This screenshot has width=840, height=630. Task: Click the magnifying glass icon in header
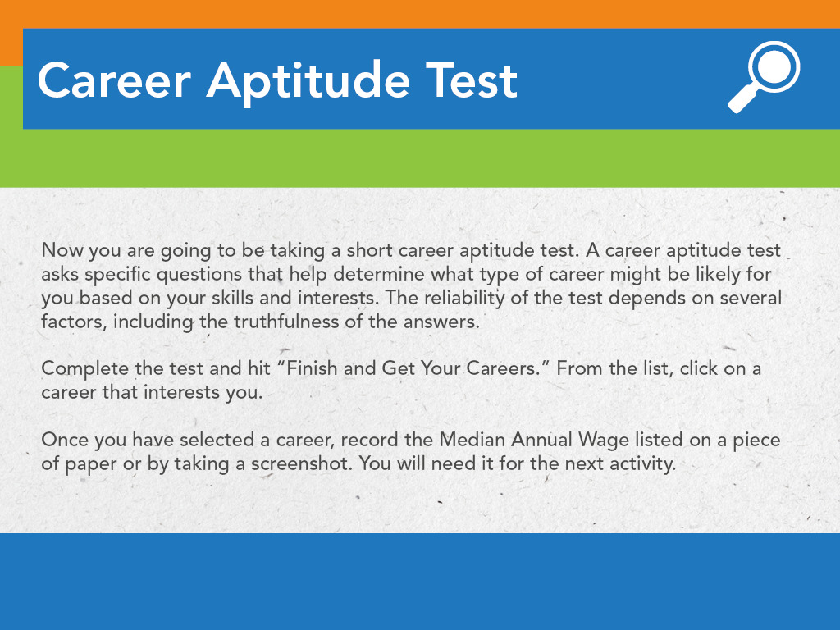764,77
